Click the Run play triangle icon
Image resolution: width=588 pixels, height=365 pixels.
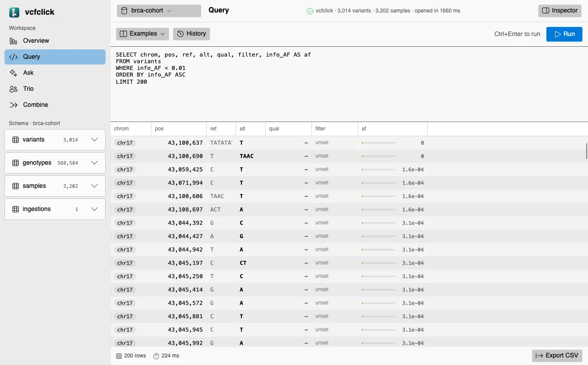558,34
